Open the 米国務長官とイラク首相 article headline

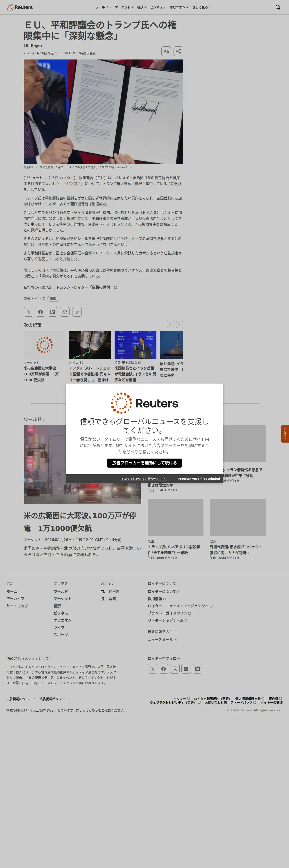(135, 374)
